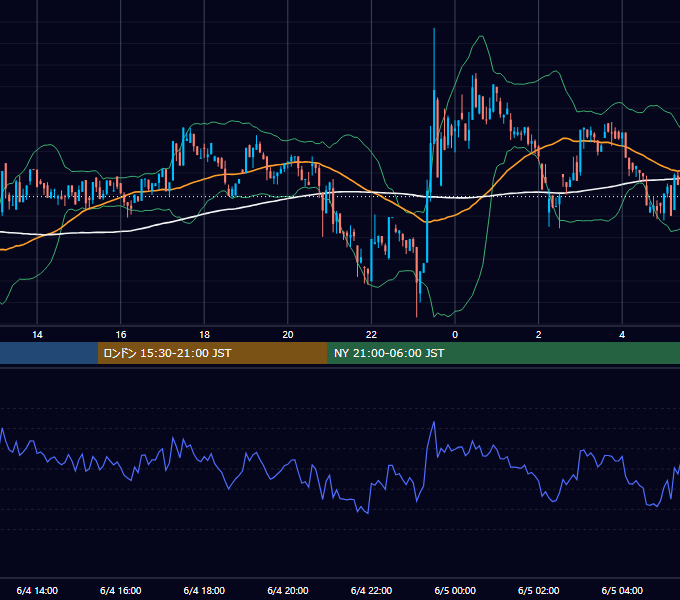Click the 6/5 02:00 time label
The width and height of the screenshot is (680, 600).
(x=539, y=590)
